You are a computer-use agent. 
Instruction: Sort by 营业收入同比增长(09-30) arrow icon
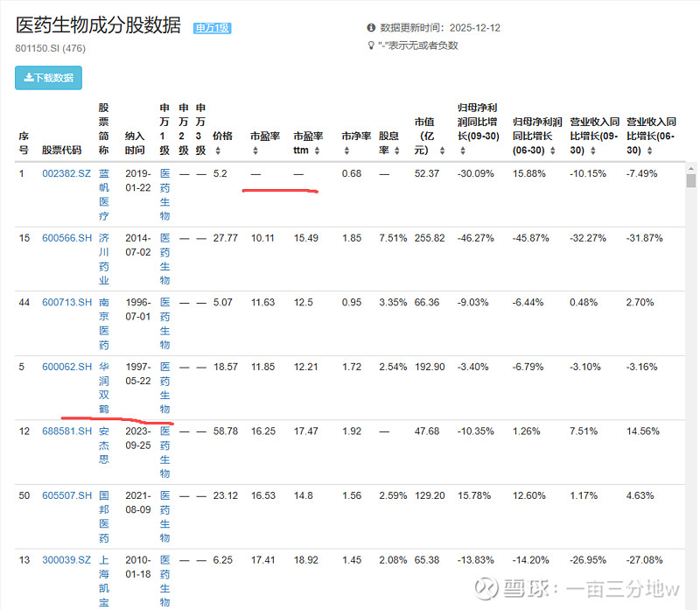tap(593, 151)
